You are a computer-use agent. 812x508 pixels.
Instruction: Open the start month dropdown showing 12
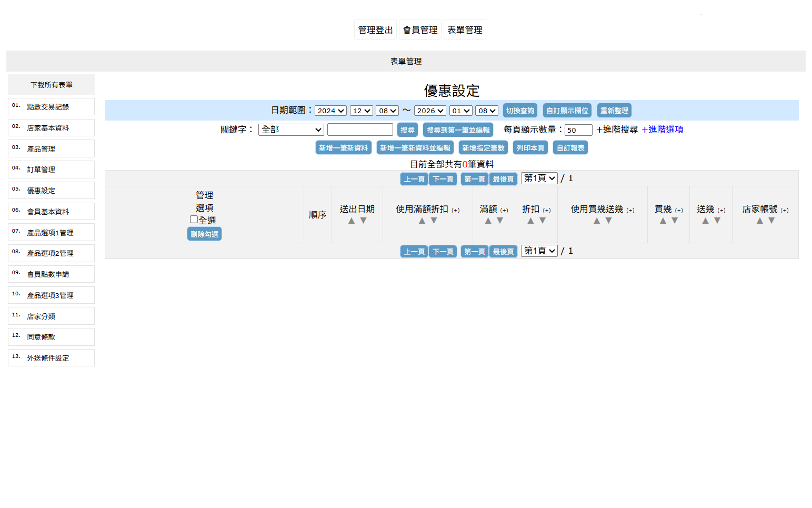tap(361, 111)
